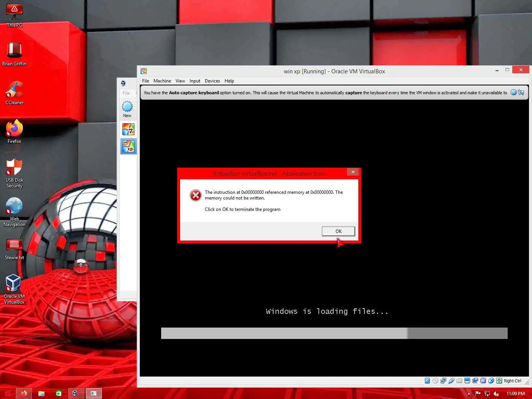Open the Devices menu
The height and width of the screenshot is (399, 532).
click(x=212, y=81)
